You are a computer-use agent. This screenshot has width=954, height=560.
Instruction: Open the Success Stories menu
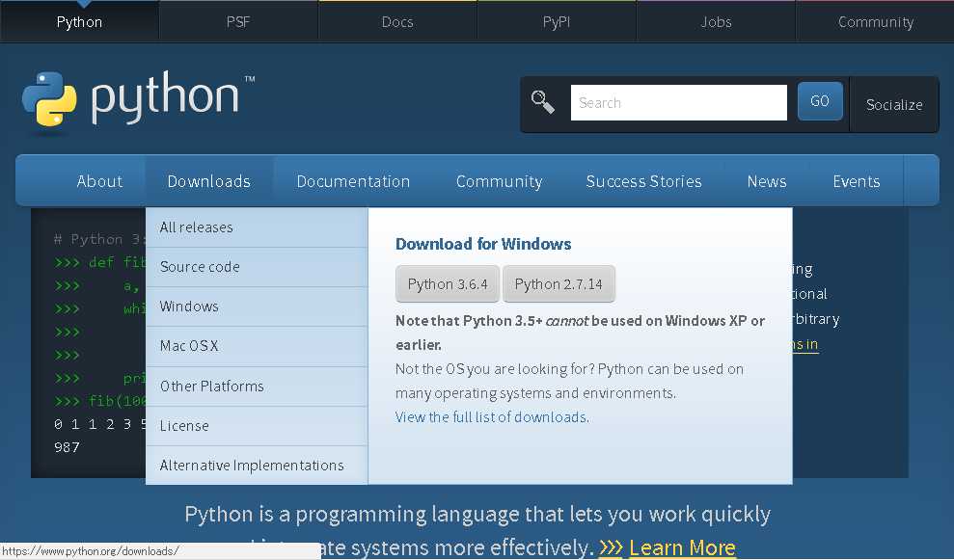(x=643, y=181)
